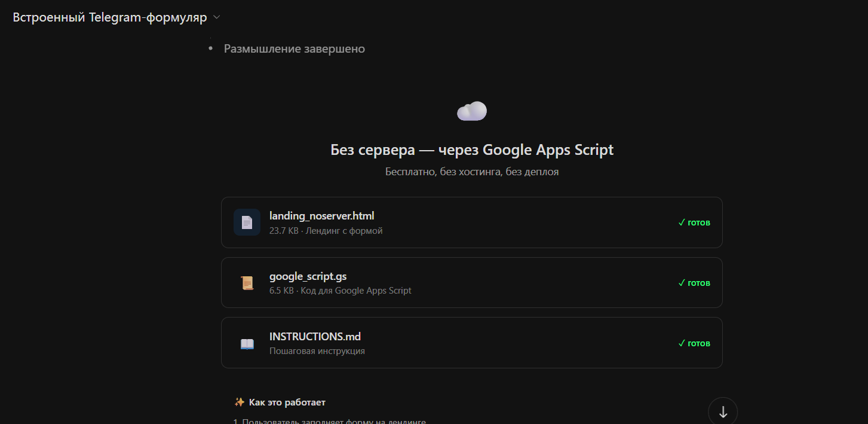
Task: Click the Встроенный Telegram-формуляр title
Action: 110,17
